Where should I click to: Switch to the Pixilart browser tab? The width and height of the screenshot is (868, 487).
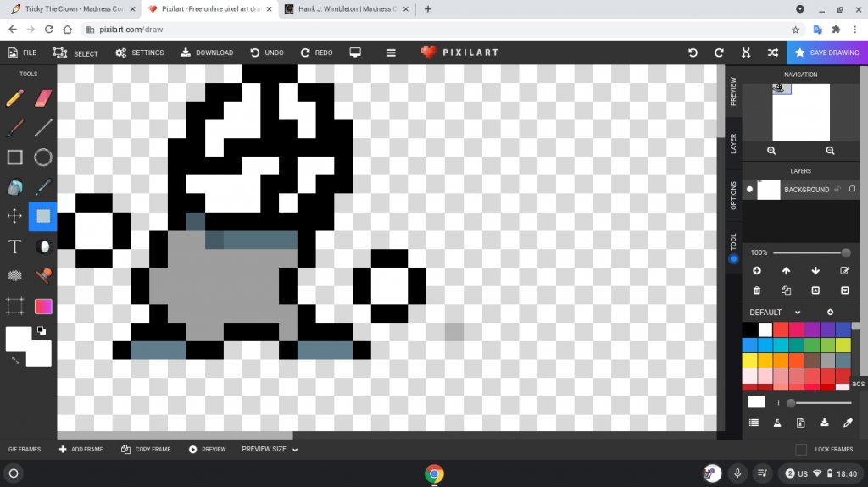click(210, 8)
